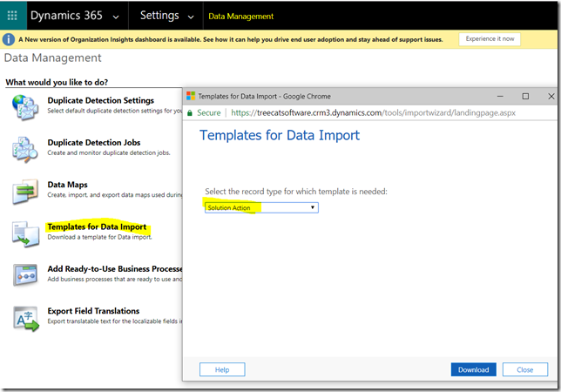
Task: Open Templates for Data Import link
Action: coord(97,226)
